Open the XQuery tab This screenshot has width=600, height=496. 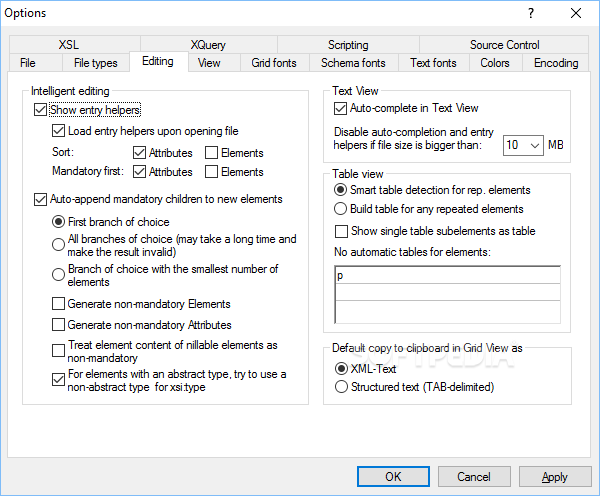click(209, 45)
